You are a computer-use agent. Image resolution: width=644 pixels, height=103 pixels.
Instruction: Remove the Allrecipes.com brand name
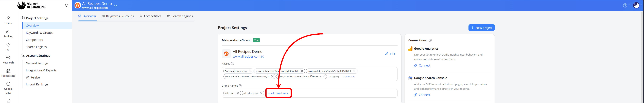pyautogui.click(x=261, y=93)
